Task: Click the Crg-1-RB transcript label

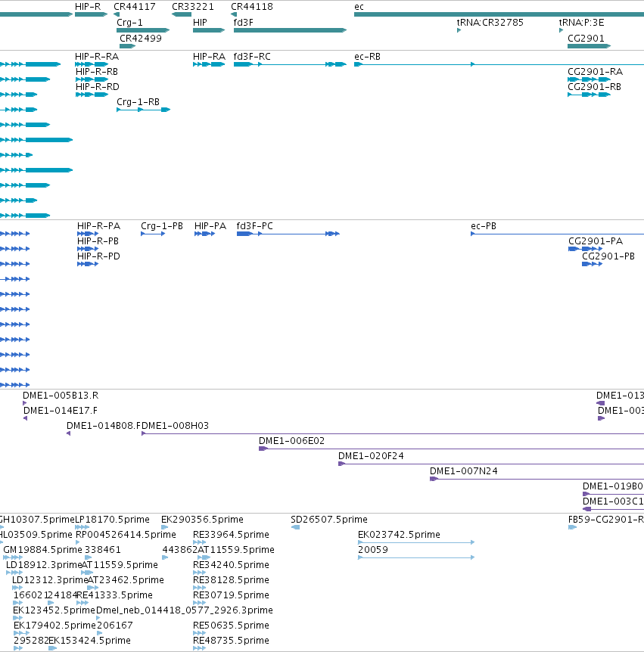Action: (x=138, y=102)
